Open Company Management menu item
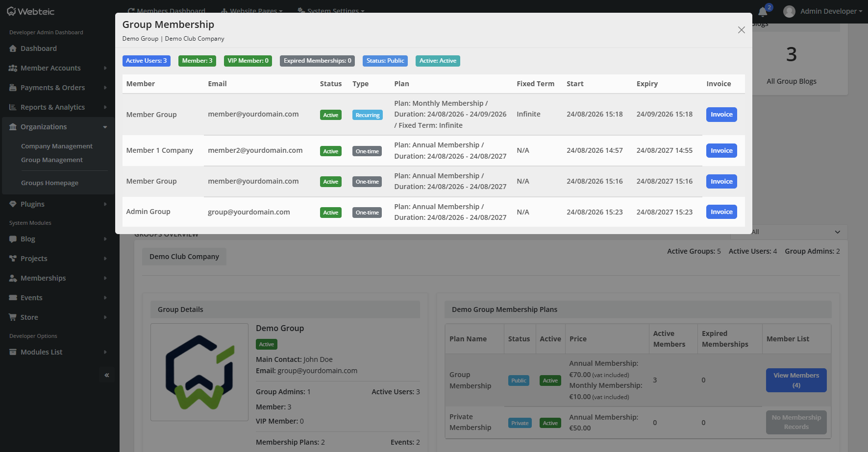The image size is (868, 452). (57, 146)
